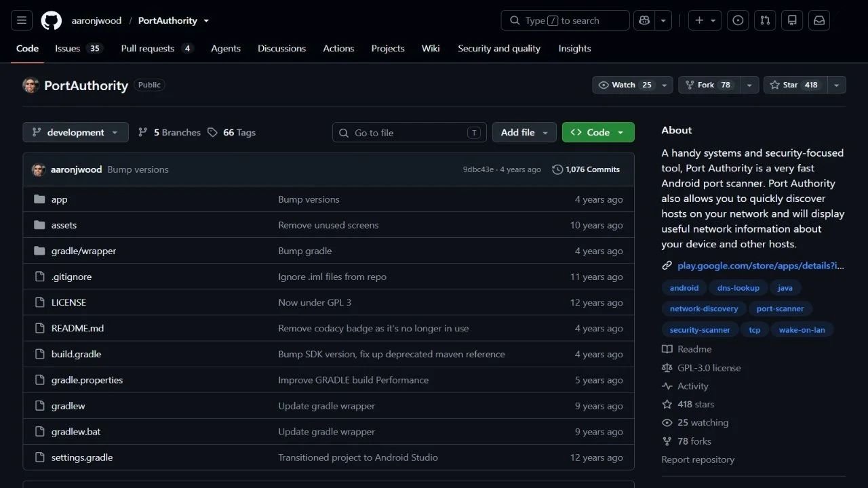Click the PortAuthority repository owner avatar
This screenshot has height=488, width=868.
pyautogui.click(x=31, y=85)
